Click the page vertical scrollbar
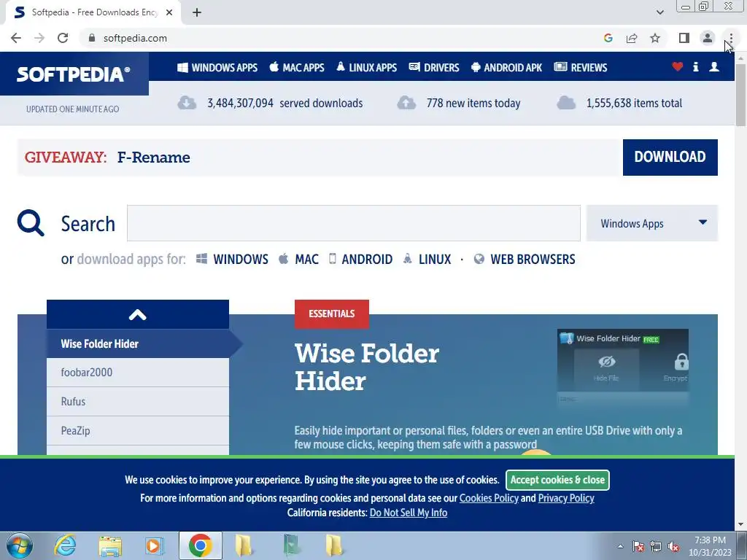The image size is (747, 560). (741, 96)
